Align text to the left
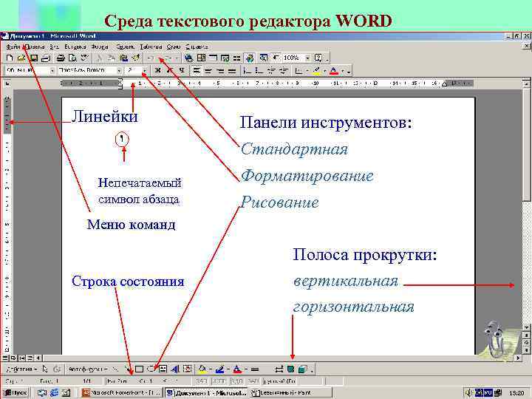The width and height of the screenshot is (532, 399). coord(197,71)
